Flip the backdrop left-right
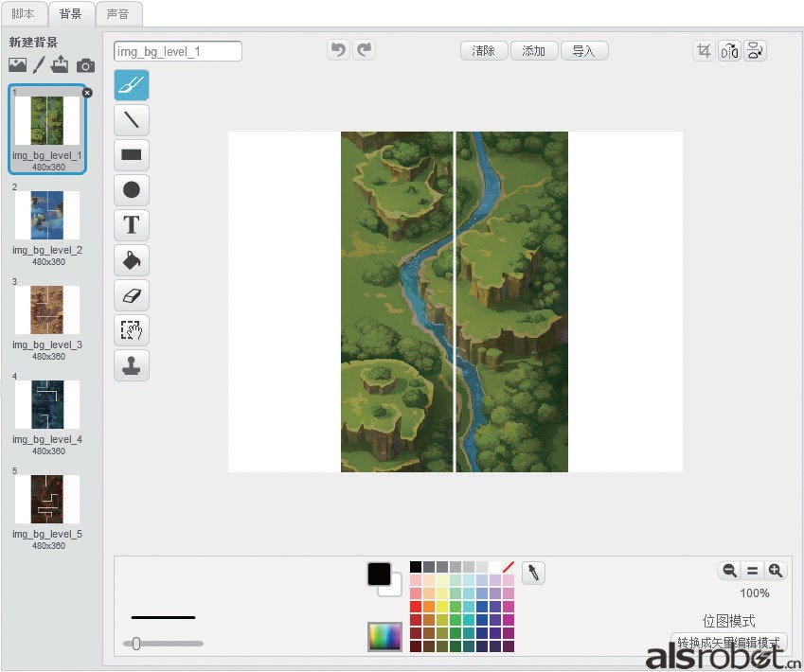Viewport: 804px width, 672px height. tap(729, 51)
